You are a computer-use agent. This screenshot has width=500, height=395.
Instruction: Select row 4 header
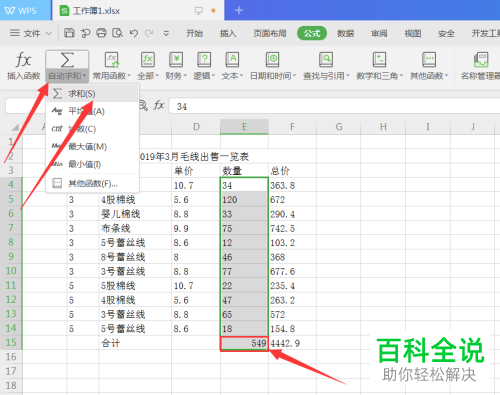tap(11, 185)
